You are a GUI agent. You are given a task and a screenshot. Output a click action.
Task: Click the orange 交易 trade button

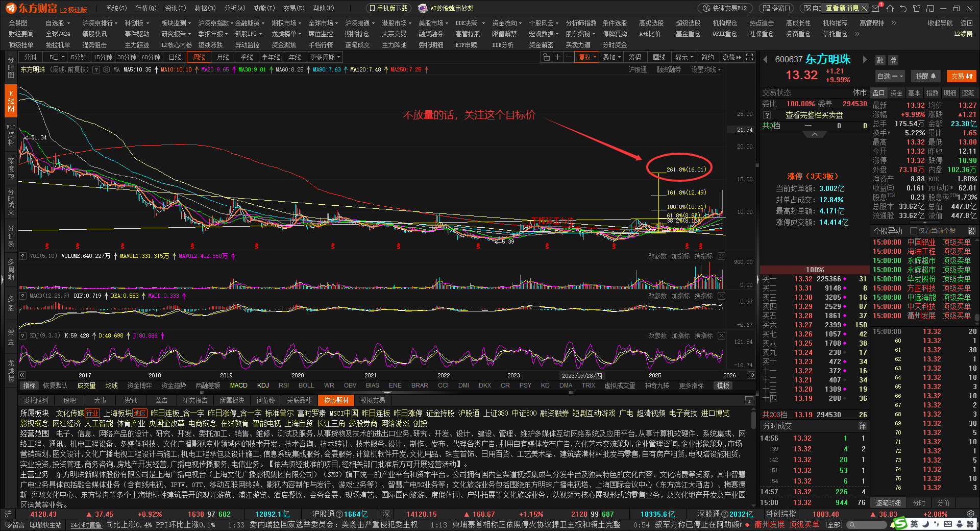coord(962,76)
